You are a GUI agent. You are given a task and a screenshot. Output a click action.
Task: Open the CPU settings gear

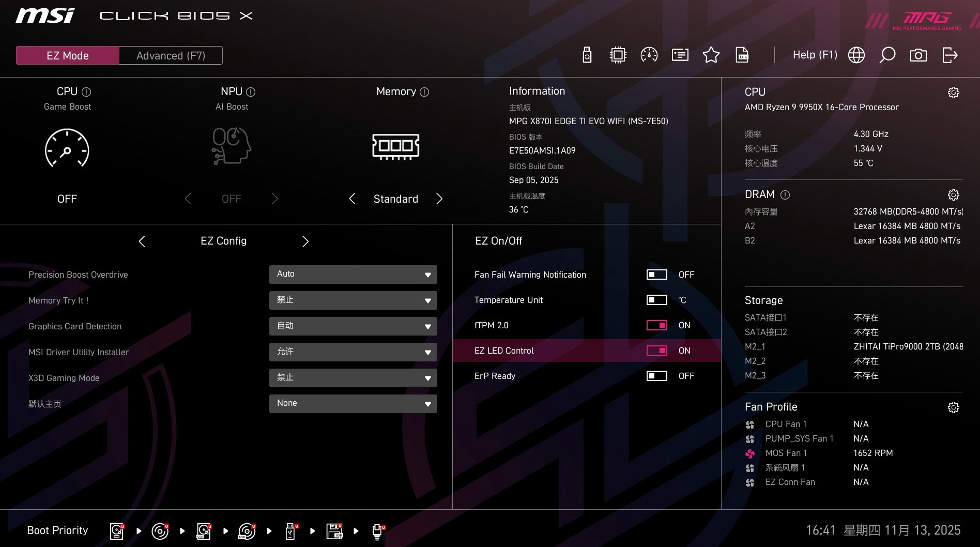pyautogui.click(x=954, y=93)
